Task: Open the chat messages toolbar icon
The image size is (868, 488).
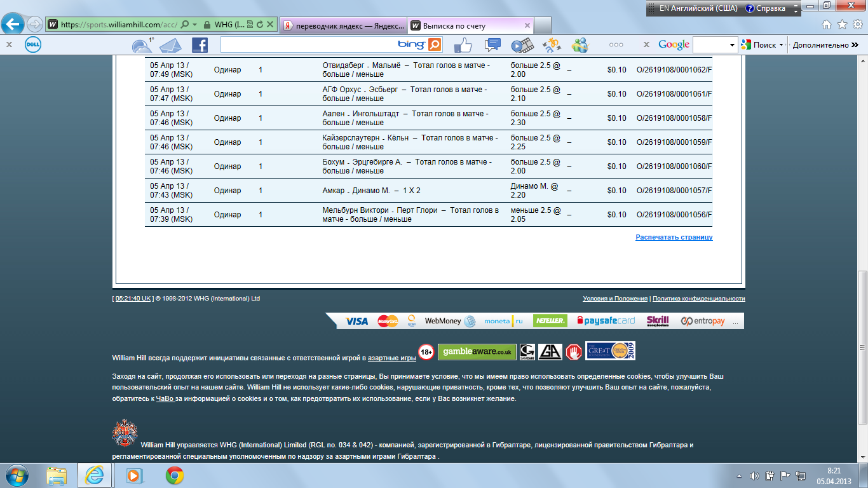Action: click(x=492, y=45)
